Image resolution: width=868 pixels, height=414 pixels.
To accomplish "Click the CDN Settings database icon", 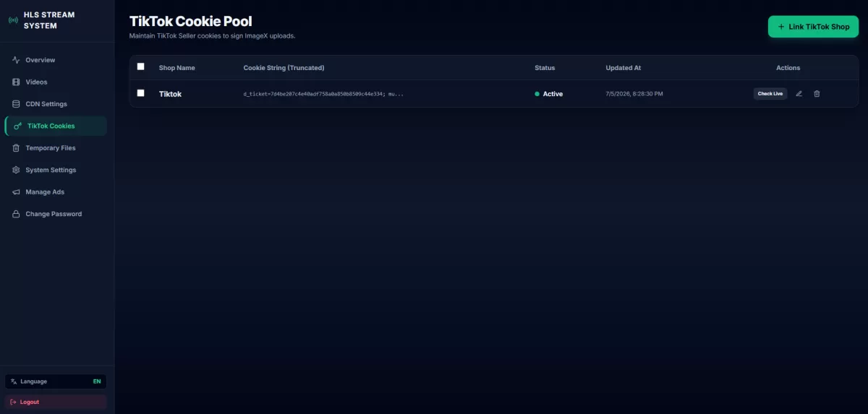I will click(x=16, y=104).
